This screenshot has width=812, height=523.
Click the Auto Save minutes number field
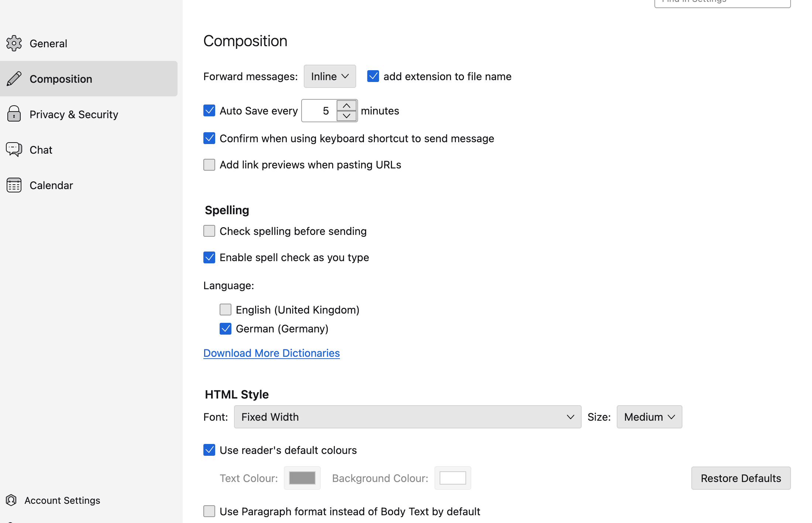(x=320, y=111)
